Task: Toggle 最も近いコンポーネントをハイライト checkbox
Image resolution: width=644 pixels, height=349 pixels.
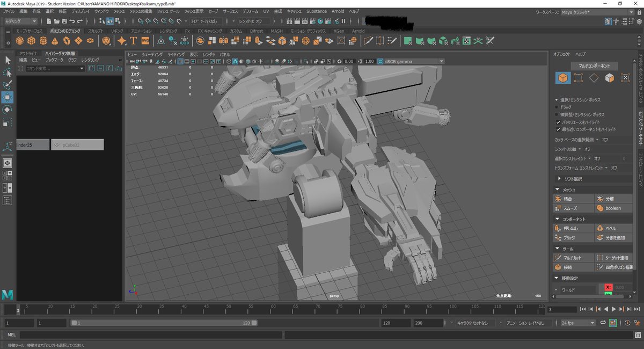Action: tap(558, 129)
